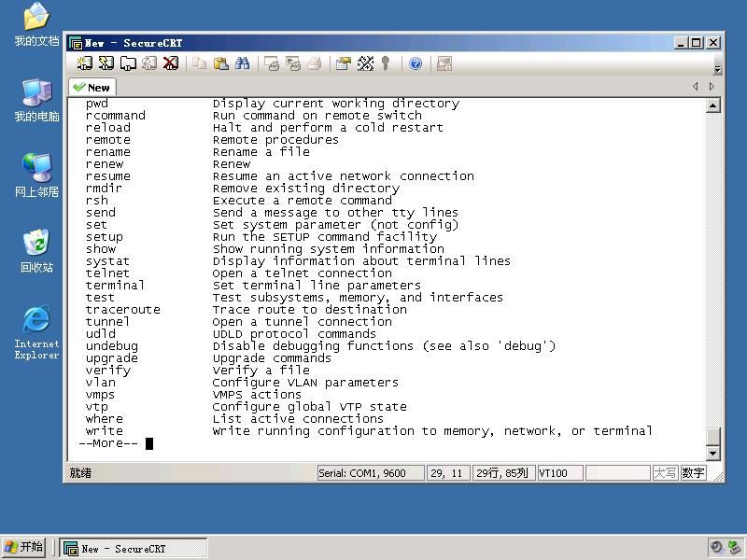
Task: Click the 'pwd' command row
Action: [x=273, y=104]
